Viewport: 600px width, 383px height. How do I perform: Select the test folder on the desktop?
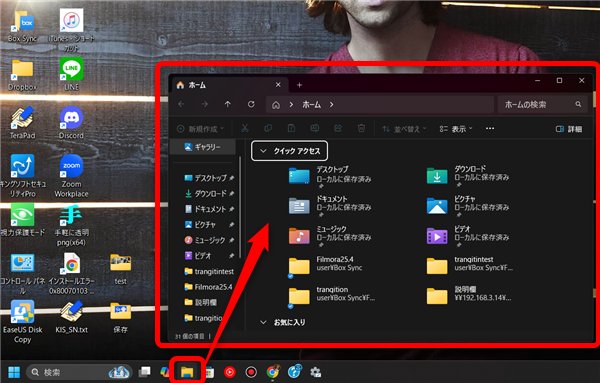pos(121,269)
